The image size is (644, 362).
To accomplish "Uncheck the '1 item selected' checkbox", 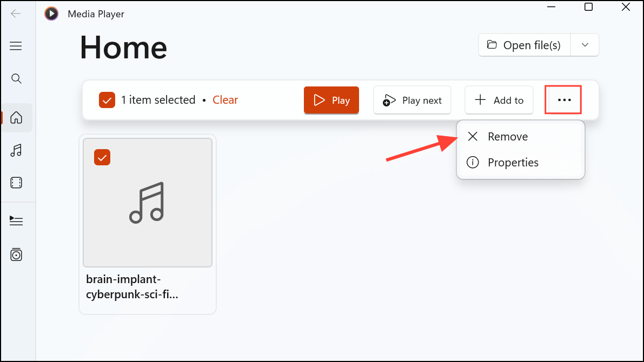I will 107,100.
